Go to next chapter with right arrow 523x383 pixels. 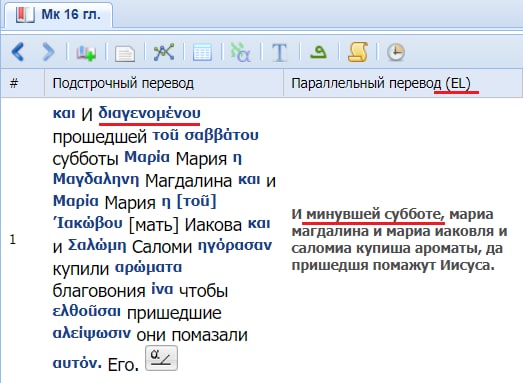tap(48, 52)
